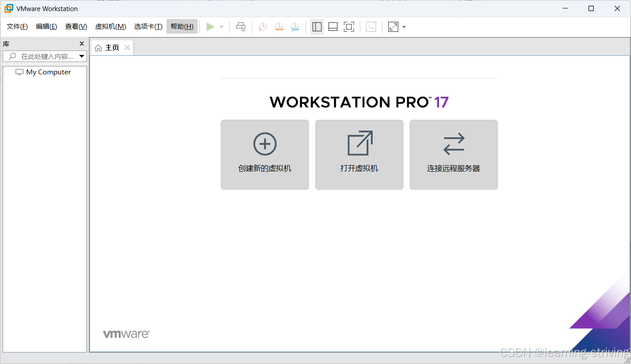Close the 库 library panel
631x364 pixels.
point(82,43)
